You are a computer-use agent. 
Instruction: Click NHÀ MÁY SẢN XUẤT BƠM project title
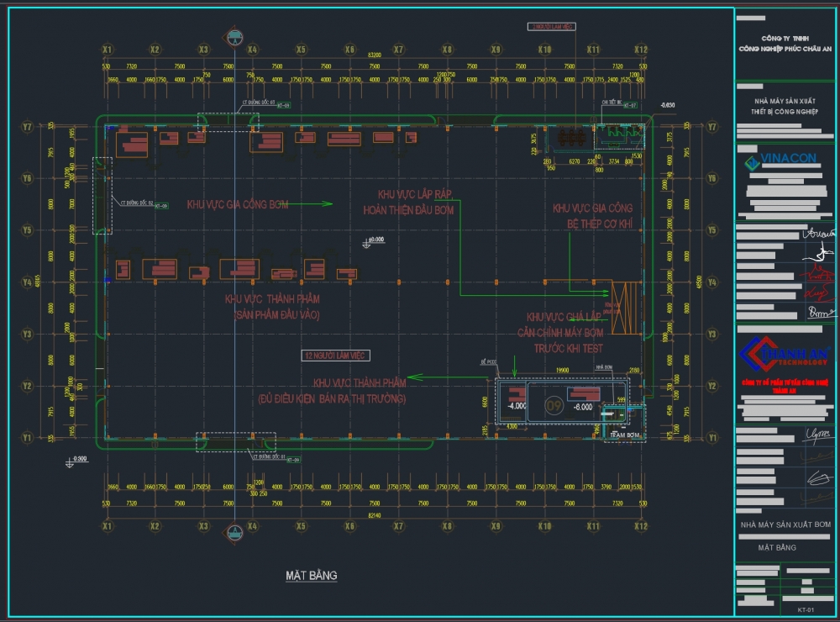[x=785, y=524]
